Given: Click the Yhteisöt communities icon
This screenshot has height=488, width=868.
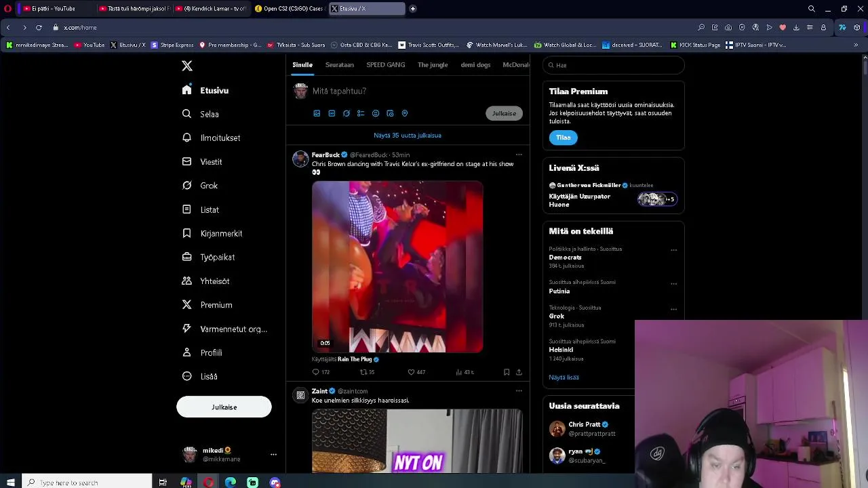Looking at the screenshot, I should pos(186,281).
